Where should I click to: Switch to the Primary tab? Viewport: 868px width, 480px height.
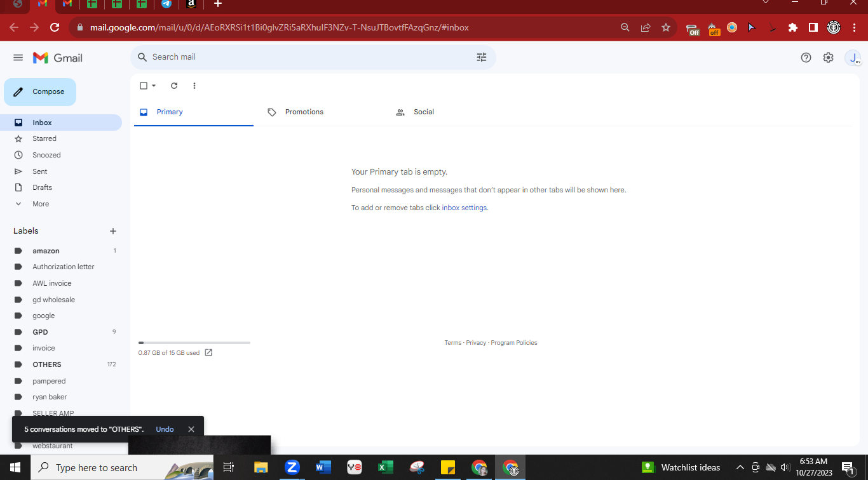pyautogui.click(x=194, y=112)
